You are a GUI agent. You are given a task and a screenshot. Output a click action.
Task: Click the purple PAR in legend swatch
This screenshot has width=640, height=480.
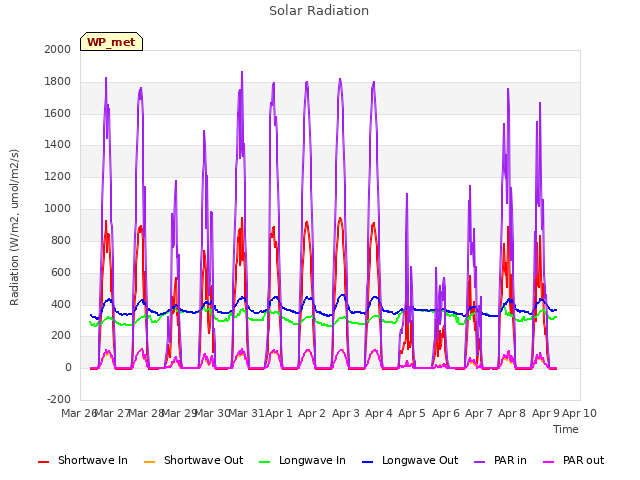point(480,462)
